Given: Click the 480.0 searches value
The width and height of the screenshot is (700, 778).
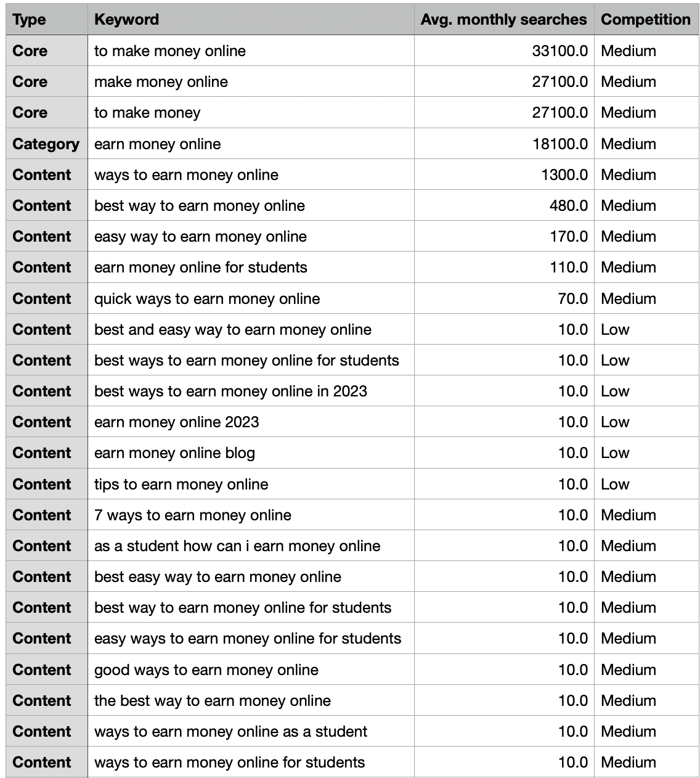Looking at the screenshot, I should pyautogui.click(x=568, y=206).
